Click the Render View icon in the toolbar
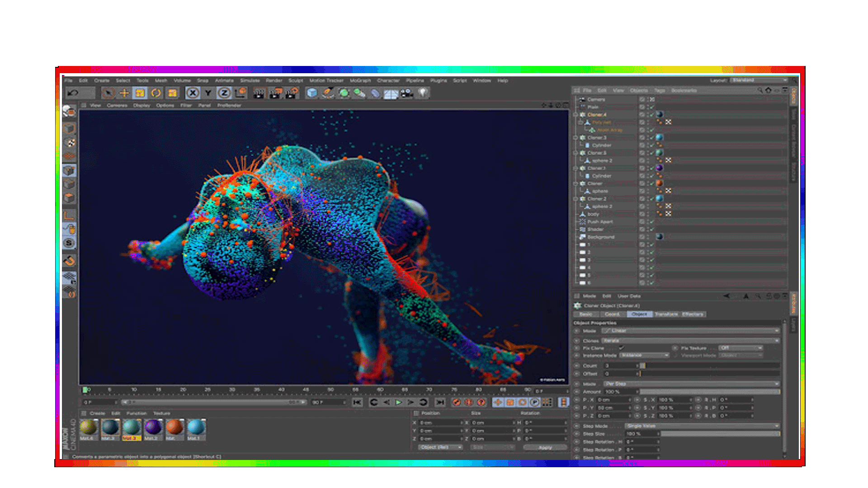Image resolution: width=868 pixels, height=488 pixels. pos(259,93)
